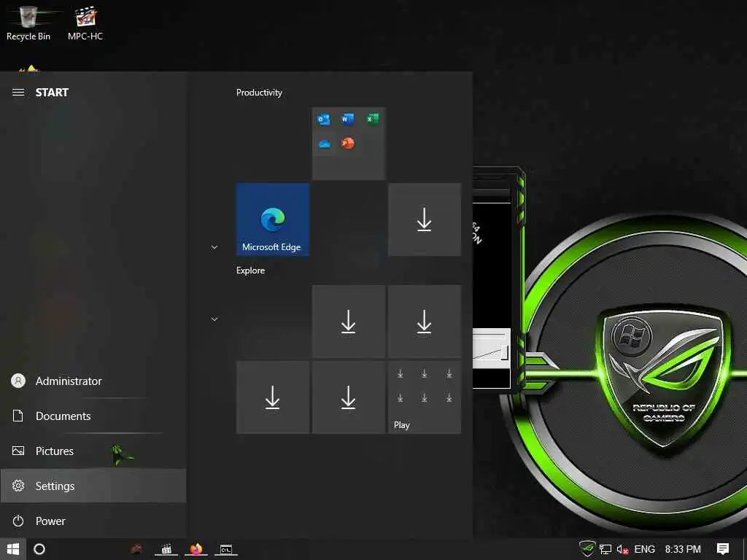Click the Settings gear icon

pos(18,486)
